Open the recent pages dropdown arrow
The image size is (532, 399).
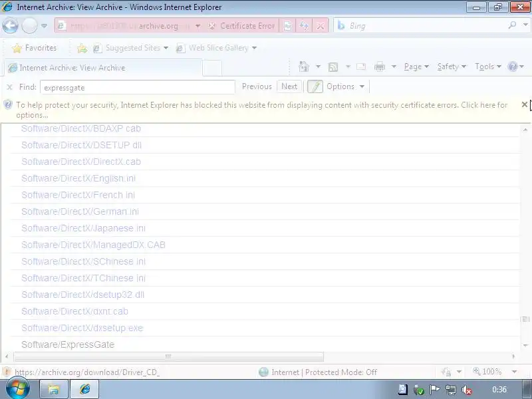44,26
